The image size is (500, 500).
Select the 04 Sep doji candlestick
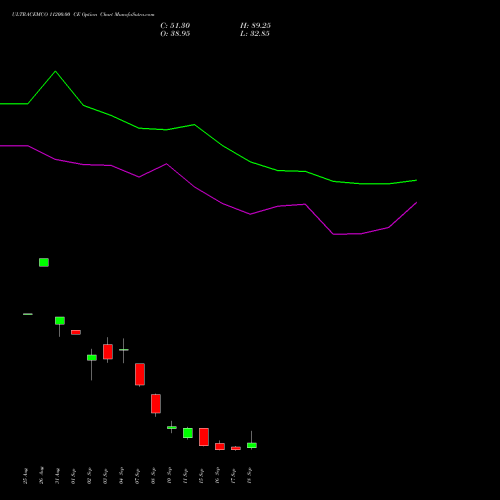[124, 350]
